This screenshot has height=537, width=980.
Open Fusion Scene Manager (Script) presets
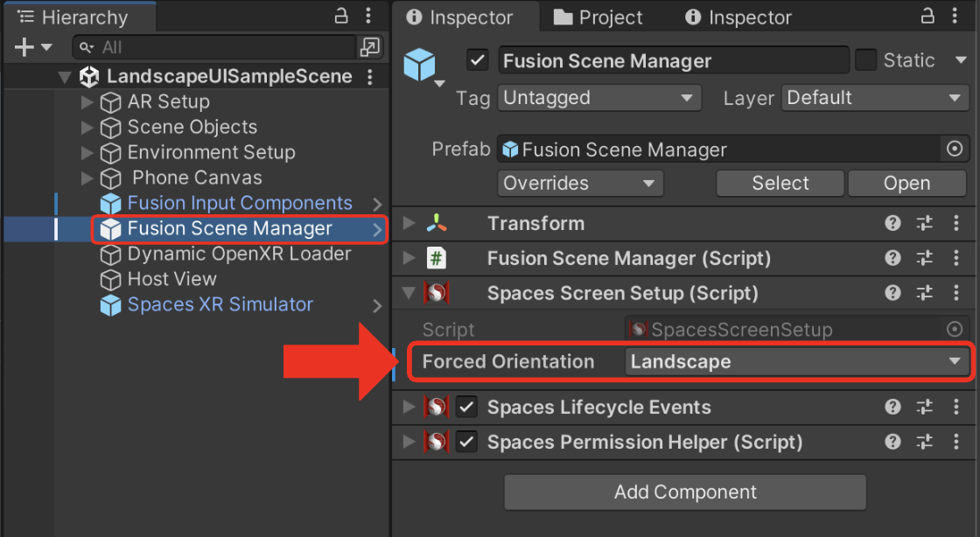(x=924, y=258)
